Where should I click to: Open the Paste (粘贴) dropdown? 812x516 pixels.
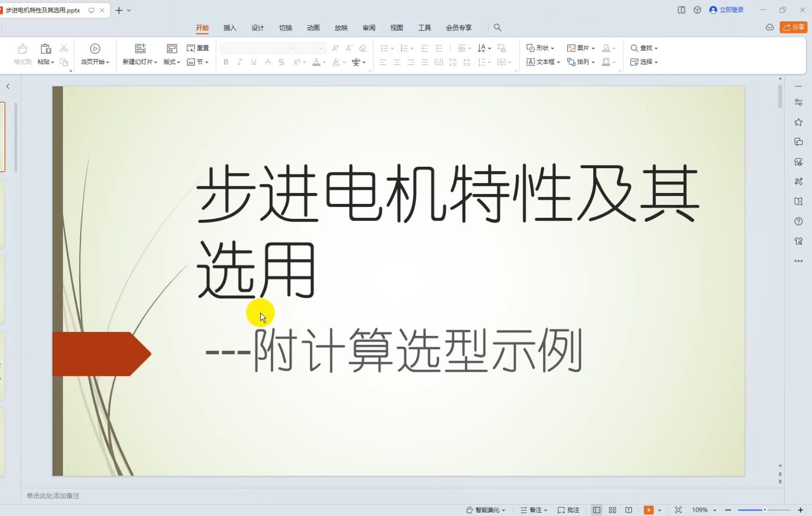point(46,62)
